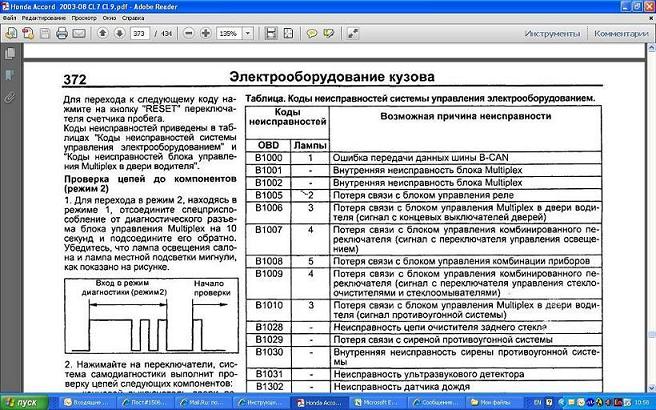
Task: Show attachments paperclip sidebar icon
Action: (10, 97)
